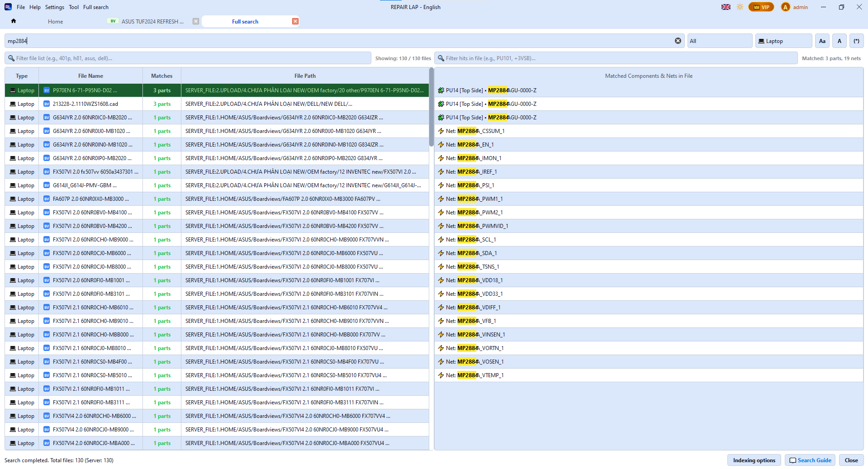Close the ASUS TUF2024 REFRESH tab
The height and width of the screenshot is (469, 868).
point(196,21)
